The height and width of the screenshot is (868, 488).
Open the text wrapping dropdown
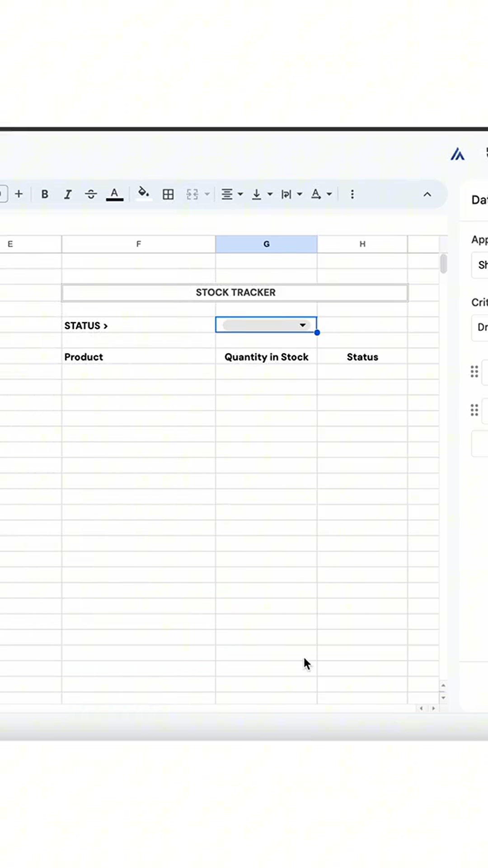coord(291,194)
